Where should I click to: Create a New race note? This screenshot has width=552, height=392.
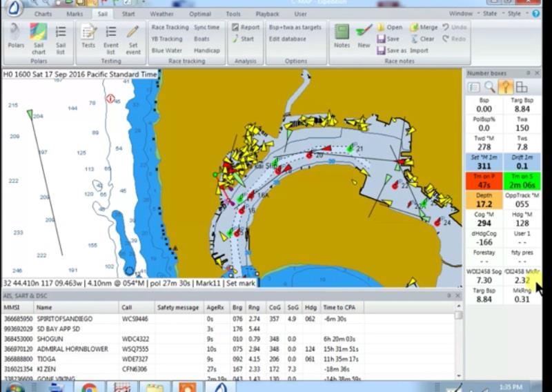pos(364,37)
